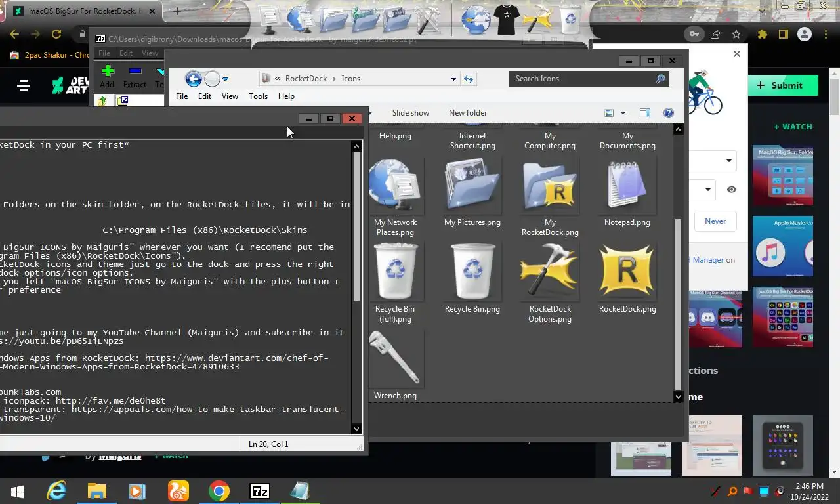Open the Edit menu in Icons window
Image resolution: width=840 pixels, height=504 pixels.
coord(205,96)
